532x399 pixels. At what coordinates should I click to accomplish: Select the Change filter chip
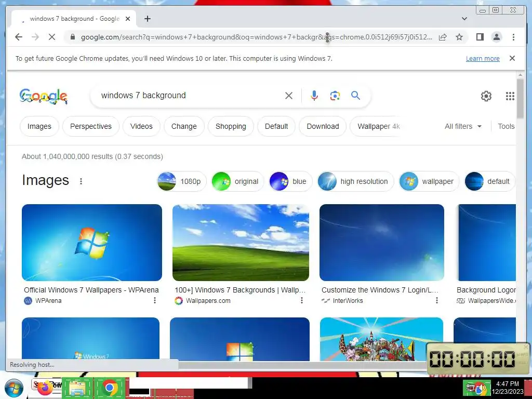pos(184,126)
